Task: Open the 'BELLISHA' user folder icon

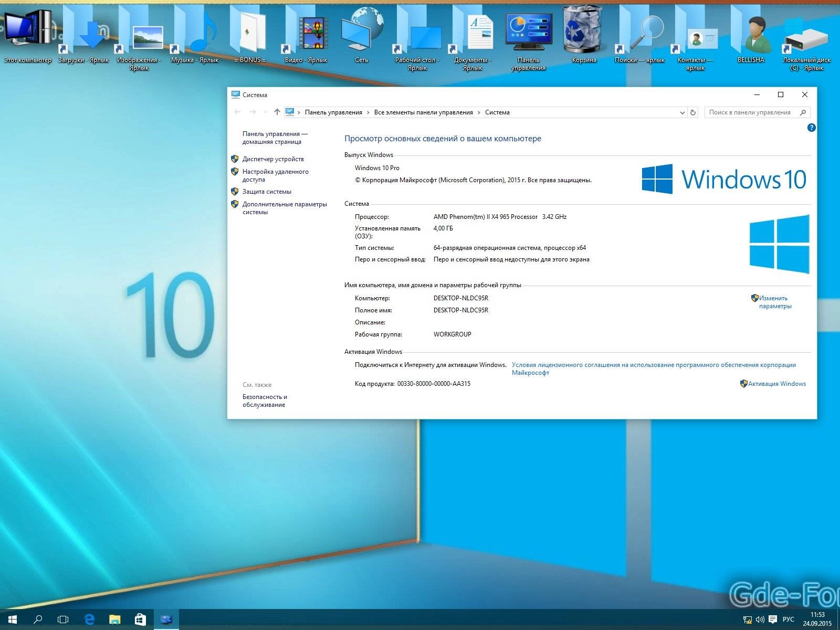Action: point(751,34)
